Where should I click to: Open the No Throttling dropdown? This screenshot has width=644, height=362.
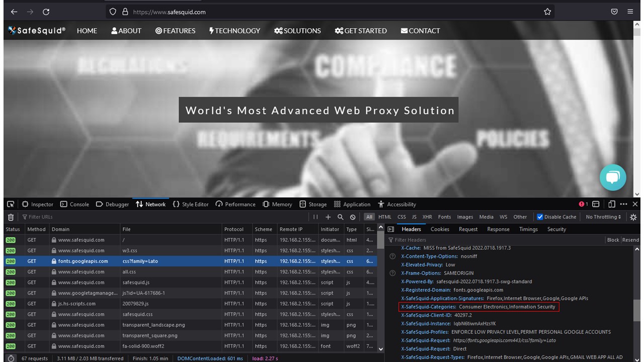click(604, 217)
